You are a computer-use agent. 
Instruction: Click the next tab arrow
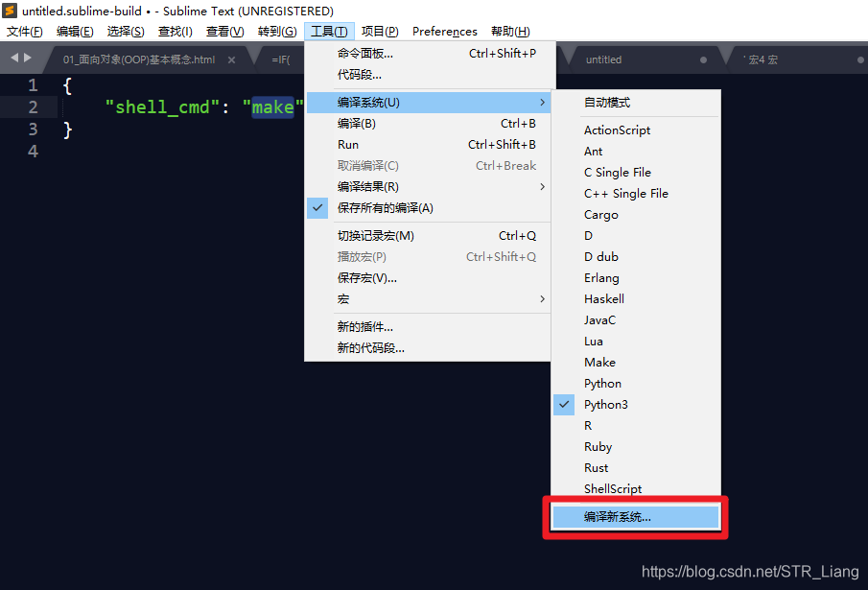coord(27,58)
